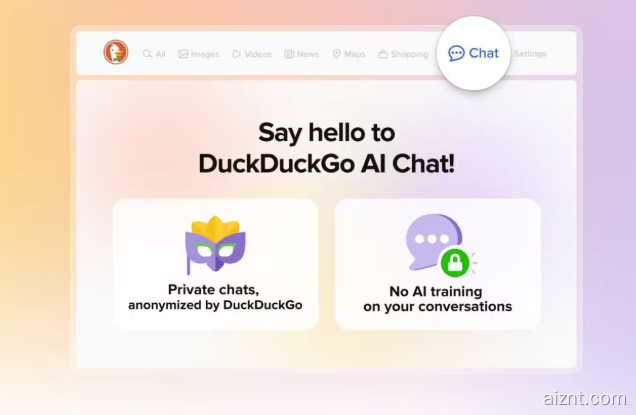Viewport: 636px width, 415px height.
Task: Click the magnifier icon beside All
Action: (147, 54)
